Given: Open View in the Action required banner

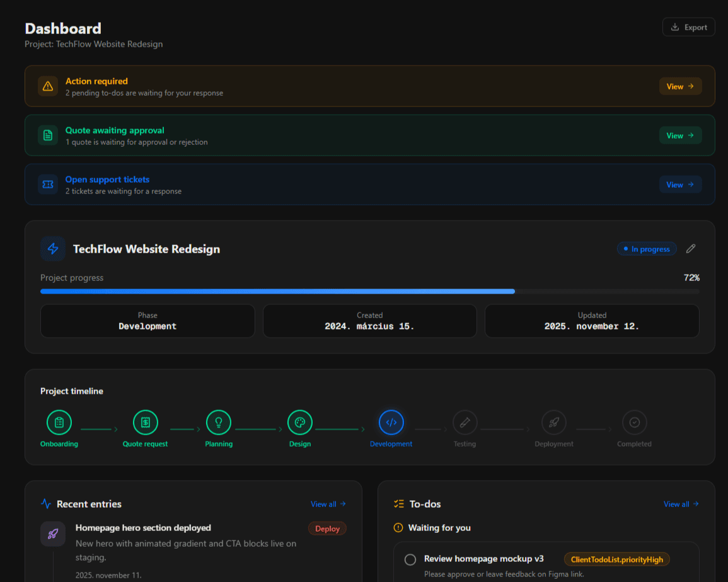Looking at the screenshot, I should 680,86.
